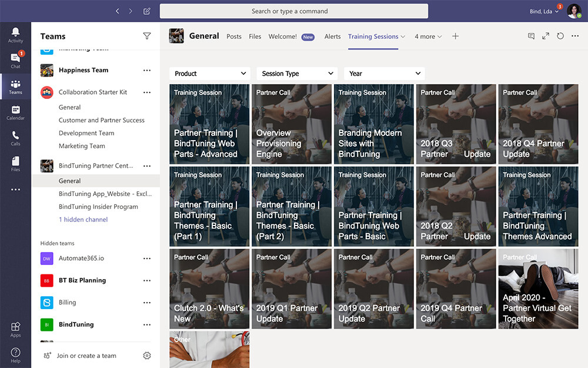Viewport: 588px width, 368px height.
Task: Open more options for BindTuning team
Action: pyautogui.click(x=147, y=325)
